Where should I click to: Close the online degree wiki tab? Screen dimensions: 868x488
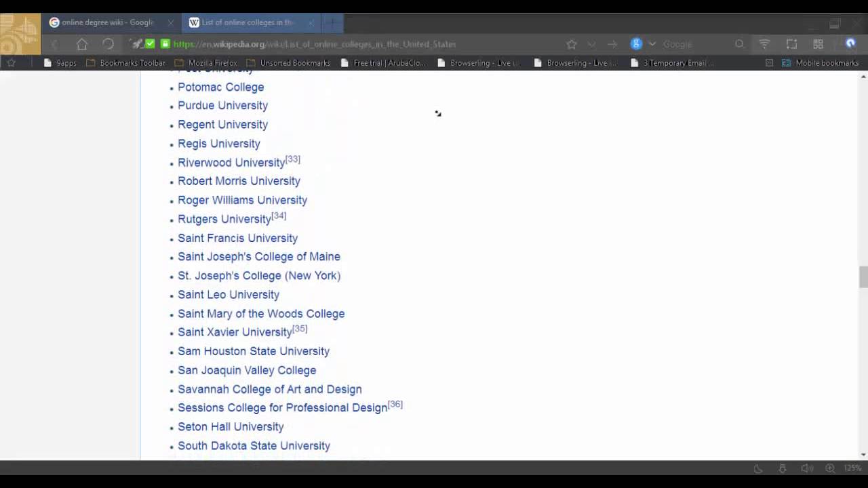171,22
